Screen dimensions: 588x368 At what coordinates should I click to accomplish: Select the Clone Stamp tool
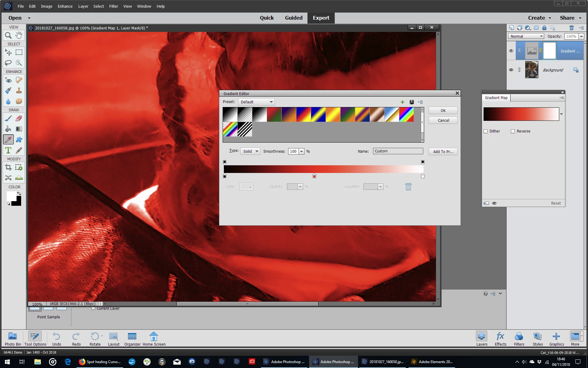(19, 90)
